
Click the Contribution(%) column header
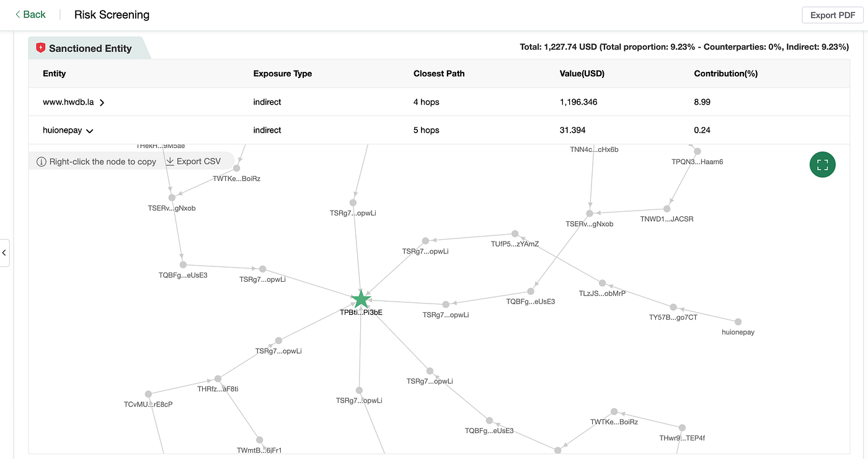[725, 73]
